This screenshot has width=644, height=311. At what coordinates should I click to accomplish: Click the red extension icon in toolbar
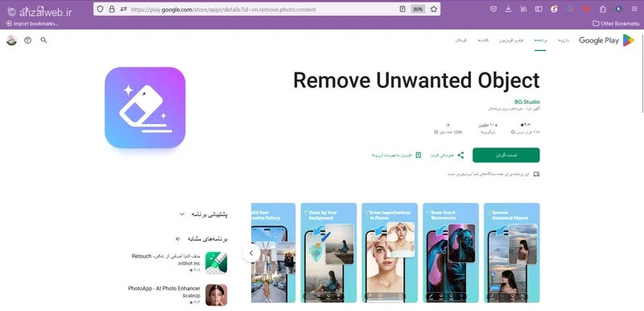point(587,9)
